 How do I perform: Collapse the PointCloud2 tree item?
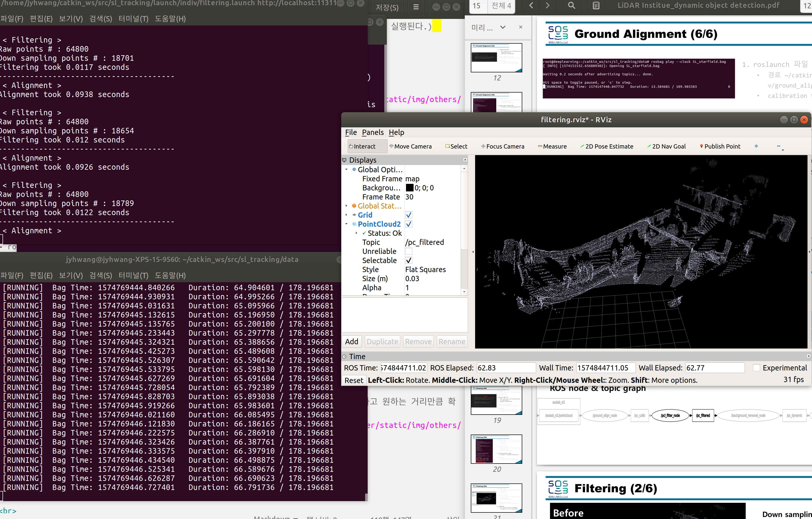(346, 224)
